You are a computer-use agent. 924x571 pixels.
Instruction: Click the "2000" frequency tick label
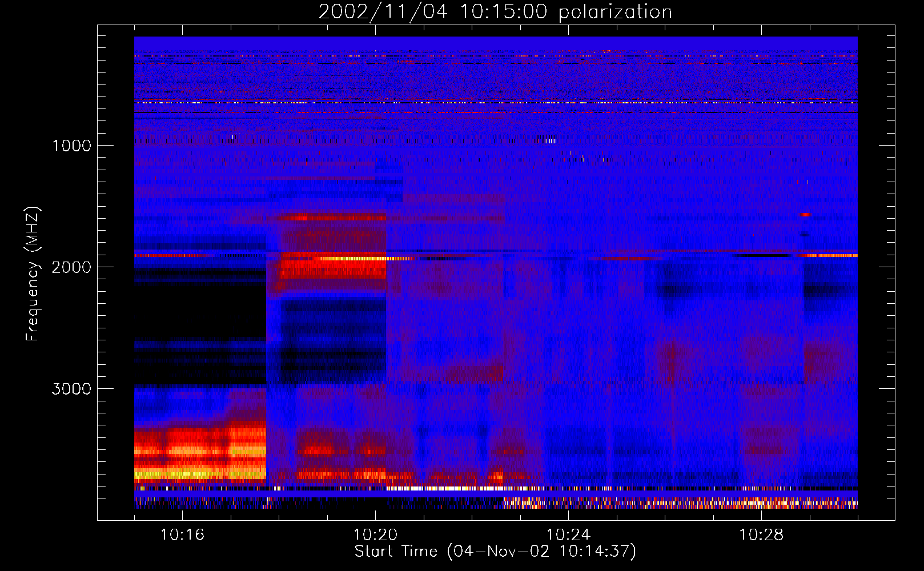pyautogui.click(x=71, y=267)
